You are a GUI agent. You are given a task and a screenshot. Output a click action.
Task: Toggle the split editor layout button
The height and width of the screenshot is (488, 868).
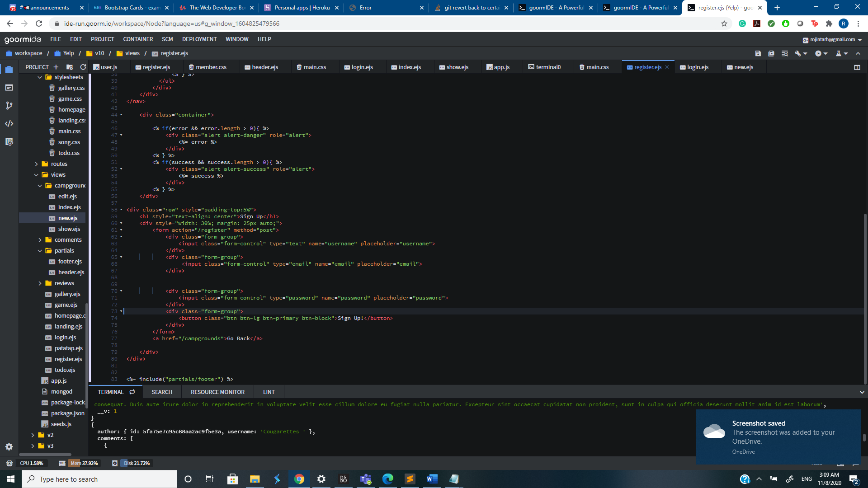pos(857,67)
